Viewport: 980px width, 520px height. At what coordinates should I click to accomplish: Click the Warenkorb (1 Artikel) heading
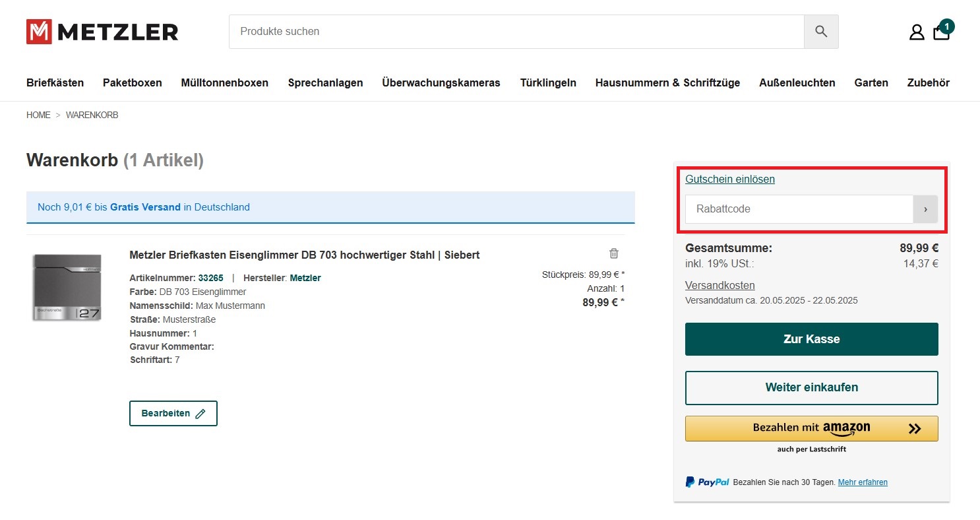click(115, 160)
